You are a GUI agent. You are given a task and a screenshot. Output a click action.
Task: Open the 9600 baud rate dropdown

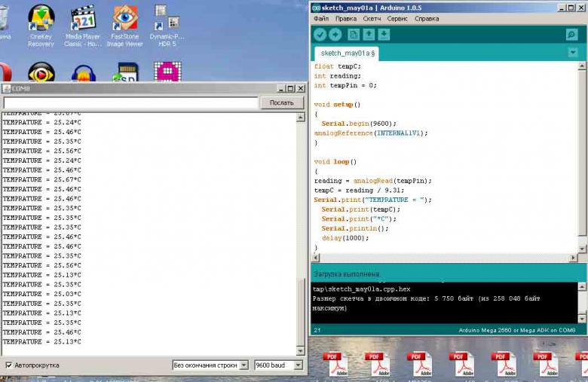[278, 365]
